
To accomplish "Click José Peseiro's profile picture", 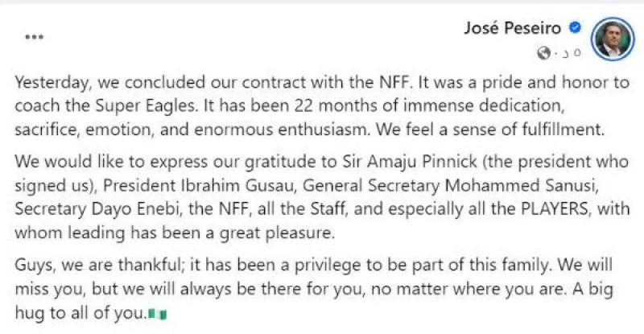I will pyautogui.click(x=611, y=36).
